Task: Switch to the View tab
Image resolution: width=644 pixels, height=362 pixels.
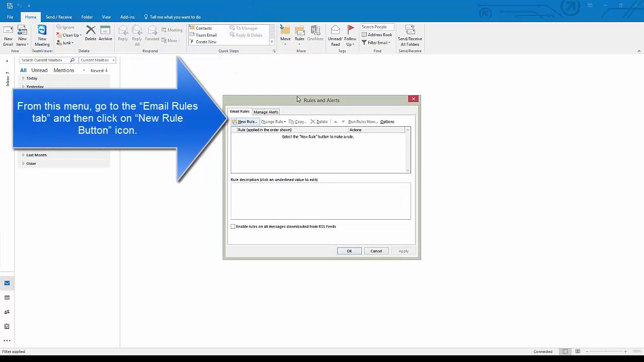Action: click(x=106, y=17)
